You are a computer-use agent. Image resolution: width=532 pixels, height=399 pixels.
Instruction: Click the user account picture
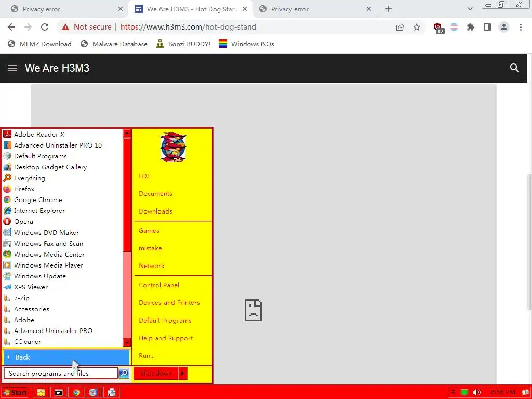click(173, 147)
